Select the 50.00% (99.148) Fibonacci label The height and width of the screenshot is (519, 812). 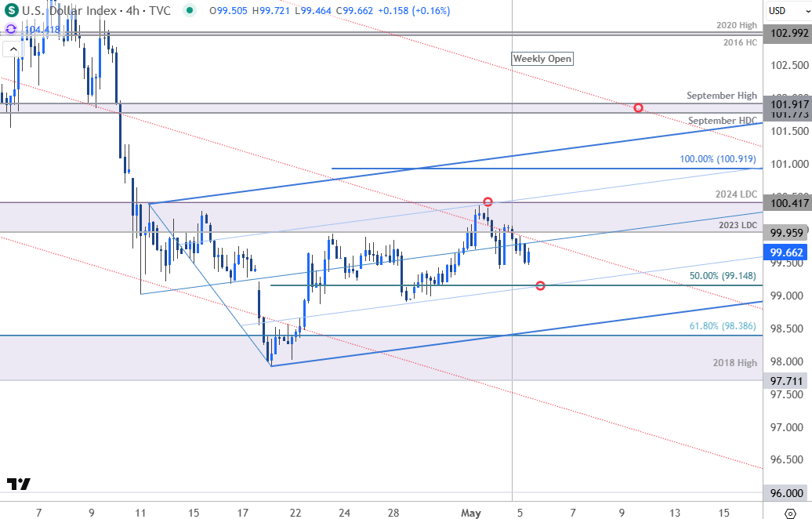pyautogui.click(x=723, y=275)
